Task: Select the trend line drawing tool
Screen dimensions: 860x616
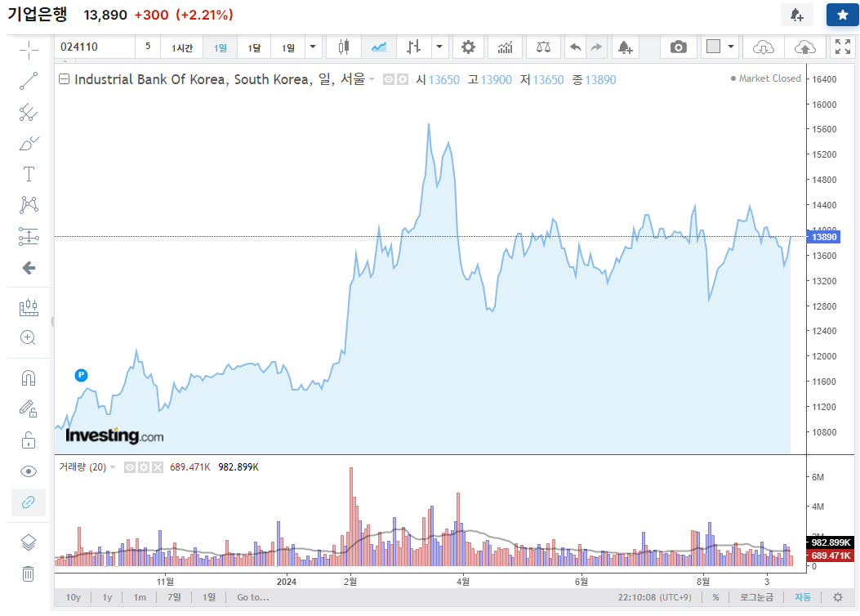Action: point(29,81)
